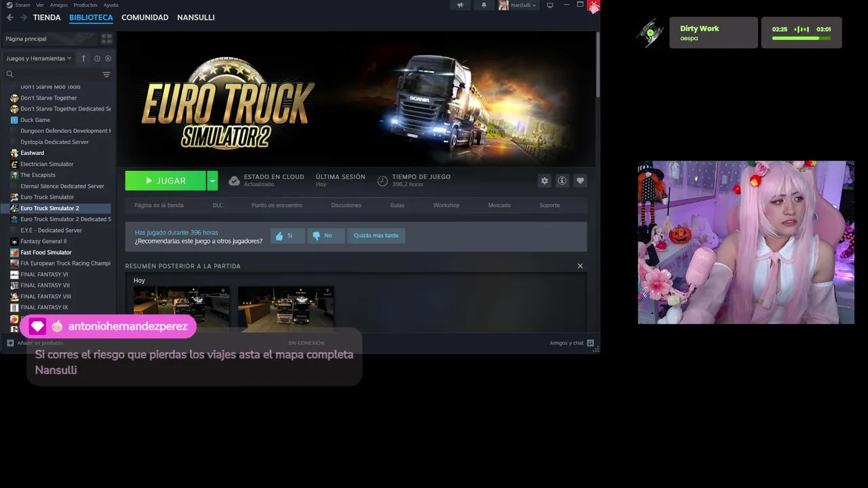This screenshot has height=488, width=868.
Task: Open the Juegos y Herramientas filter dropdown
Action: 39,58
